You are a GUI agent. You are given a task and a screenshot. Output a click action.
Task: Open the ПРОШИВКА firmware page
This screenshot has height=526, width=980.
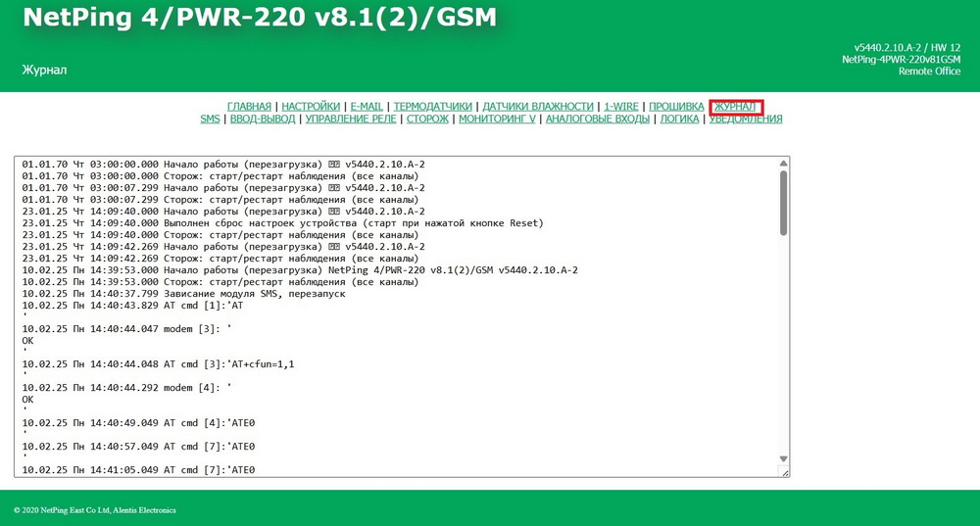click(676, 106)
